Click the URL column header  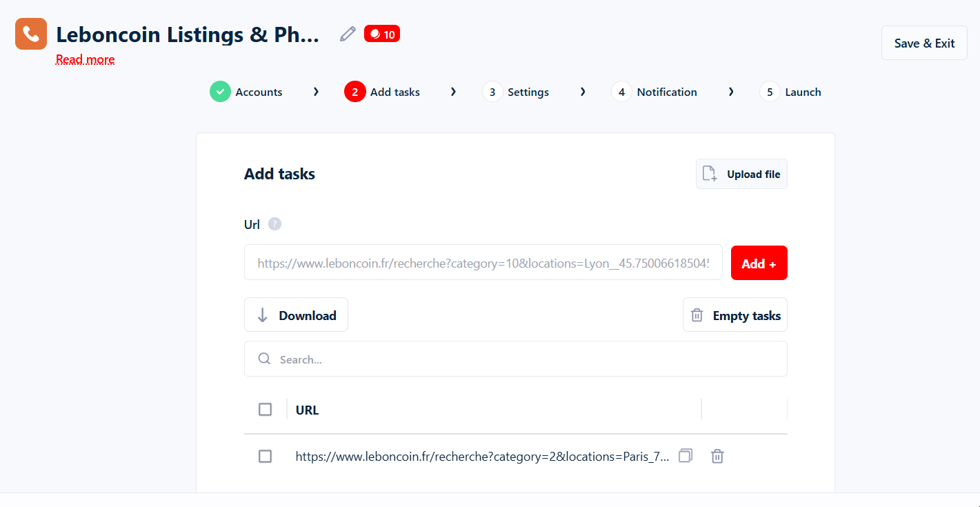307,410
